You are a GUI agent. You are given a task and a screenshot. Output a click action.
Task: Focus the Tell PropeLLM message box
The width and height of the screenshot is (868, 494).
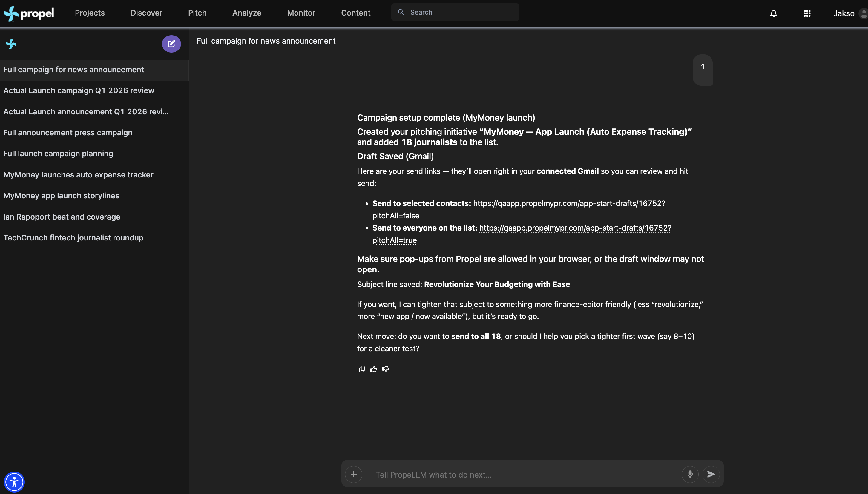click(522, 474)
